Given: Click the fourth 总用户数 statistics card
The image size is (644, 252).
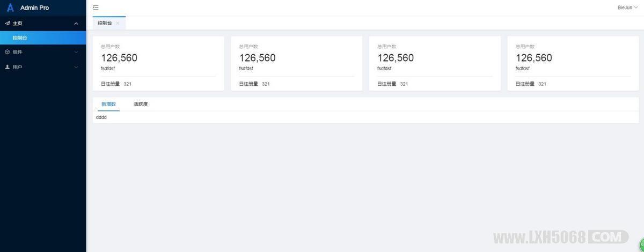Looking at the screenshot, I should (573, 63).
